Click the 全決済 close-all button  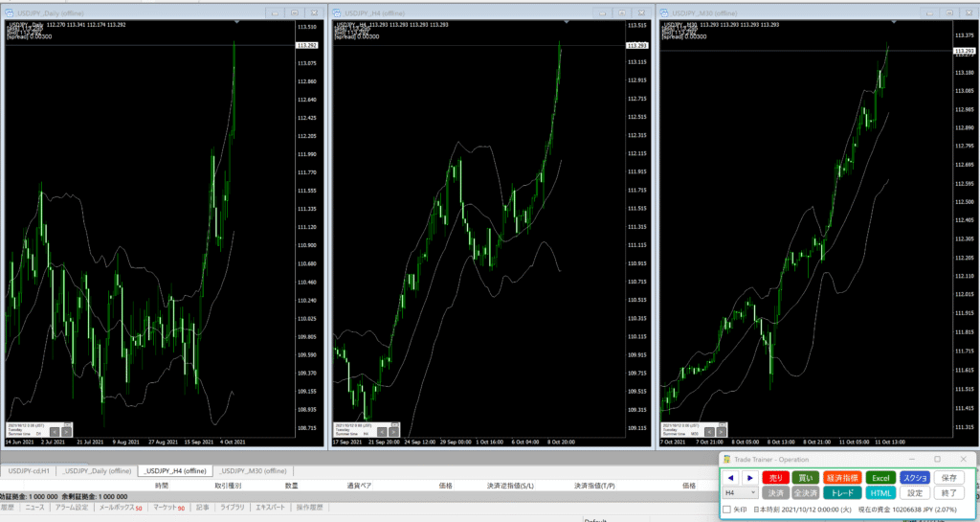[x=806, y=492]
